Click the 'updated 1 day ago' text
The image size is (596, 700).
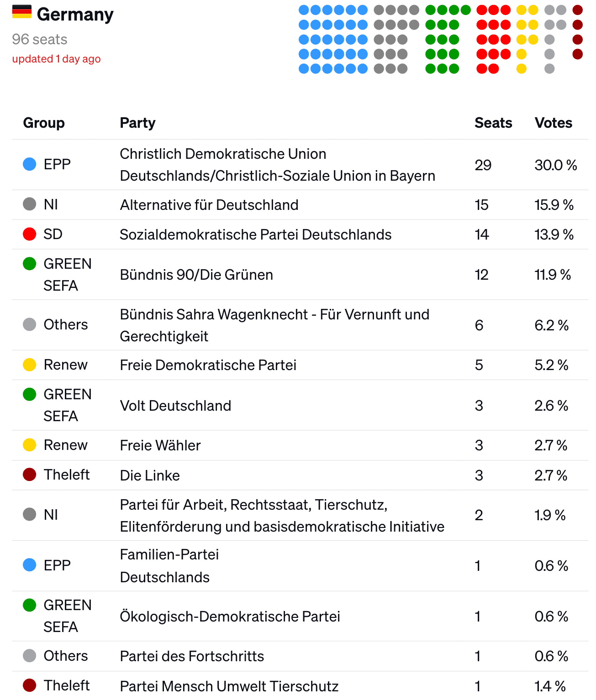point(56,59)
